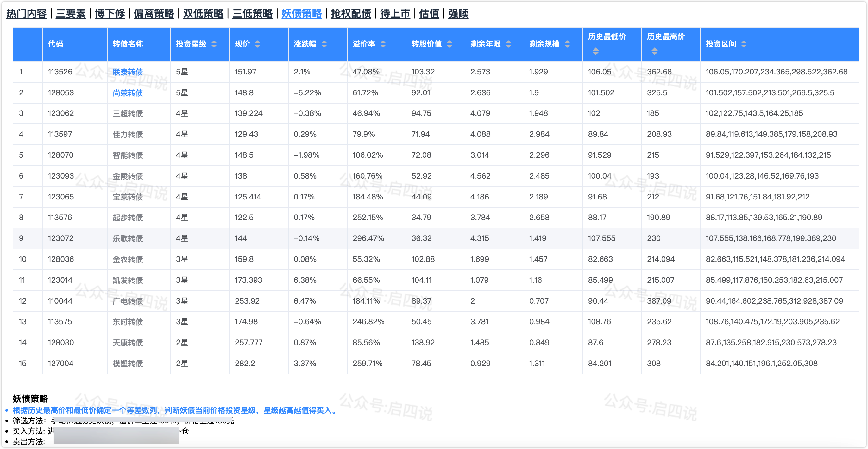868x449 pixels.
Task: Switch to 双低策略 tab
Action: click(203, 14)
